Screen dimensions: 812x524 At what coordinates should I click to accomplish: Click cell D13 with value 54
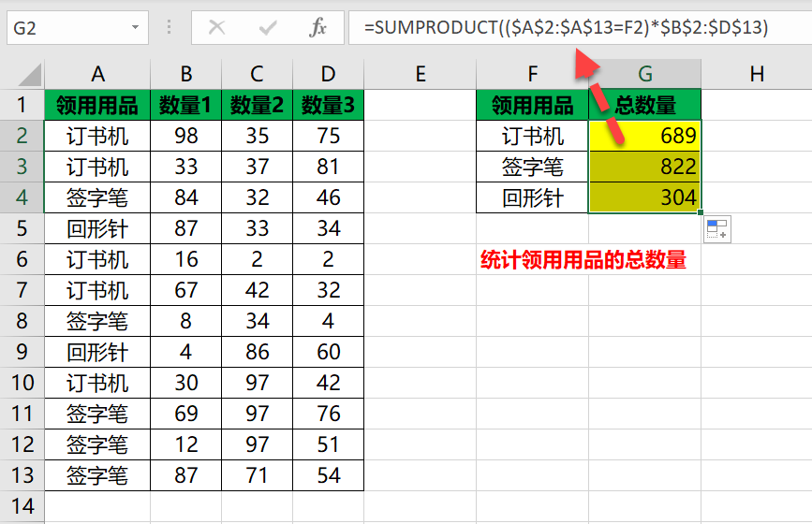pyautogui.click(x=329, y=475)
